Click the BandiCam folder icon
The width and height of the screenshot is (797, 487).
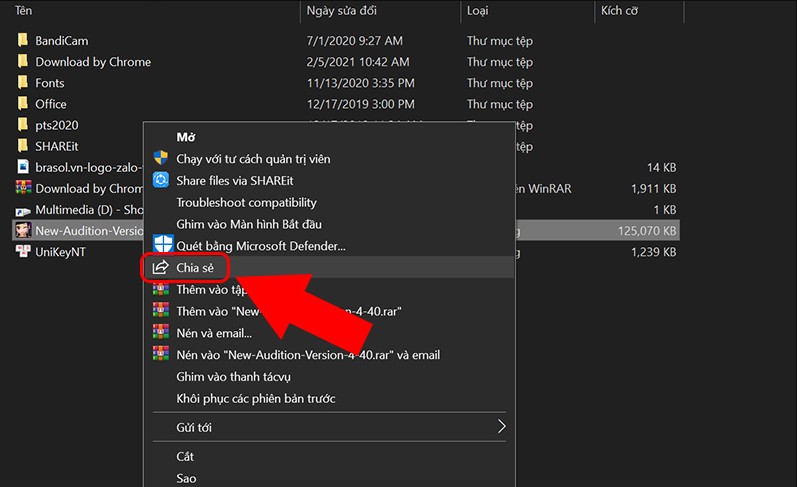23,40
